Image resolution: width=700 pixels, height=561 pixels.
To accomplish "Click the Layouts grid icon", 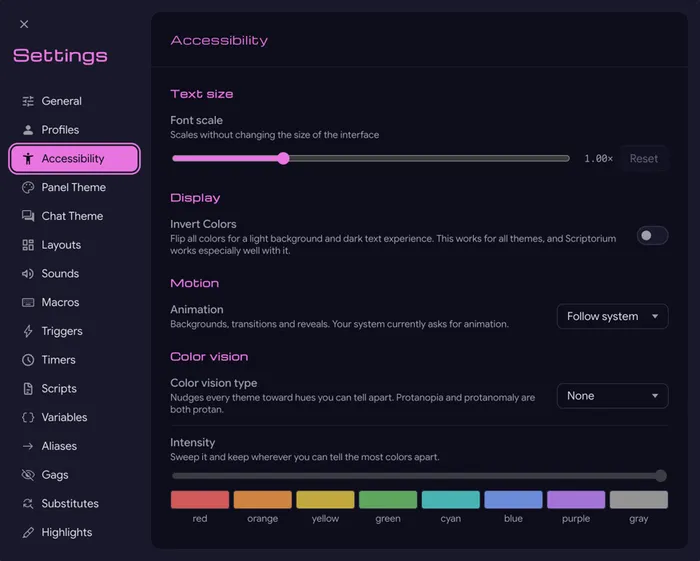I will tap(28, 245).
